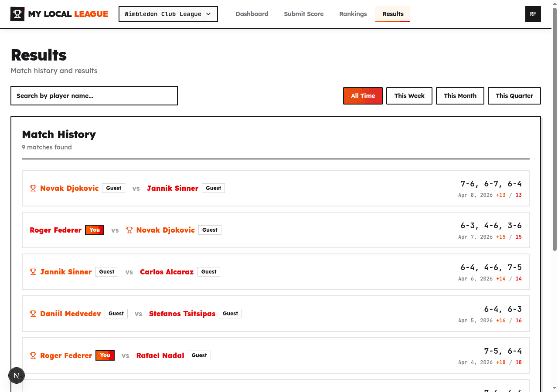This screenshot has height=392, width=558.
Task: Click the chevron on the league dropdown
Action: click(x=208, y=14)
